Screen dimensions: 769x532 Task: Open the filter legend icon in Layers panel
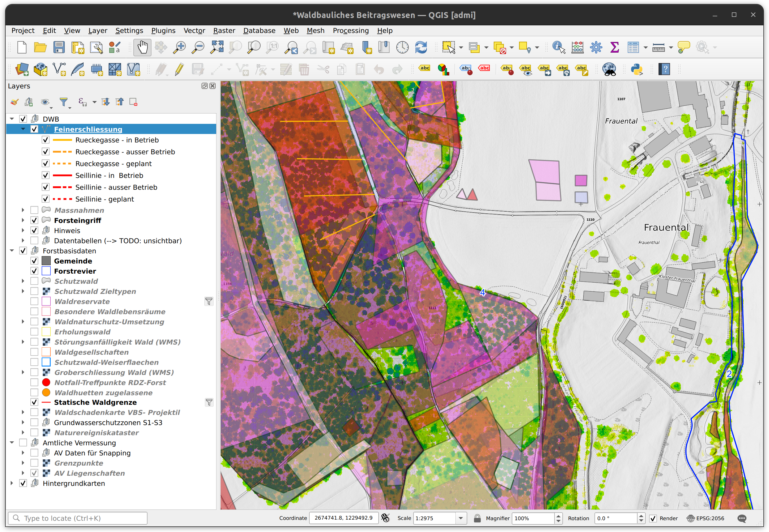pos(64,102)
